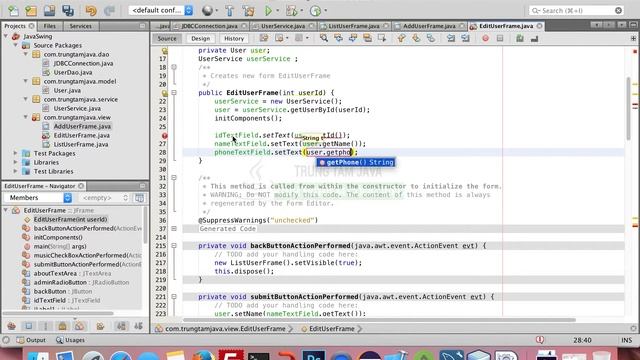Click the Previous Bookmark icon
This screenshot has width=640, height=360.
[x=402, y=38]
